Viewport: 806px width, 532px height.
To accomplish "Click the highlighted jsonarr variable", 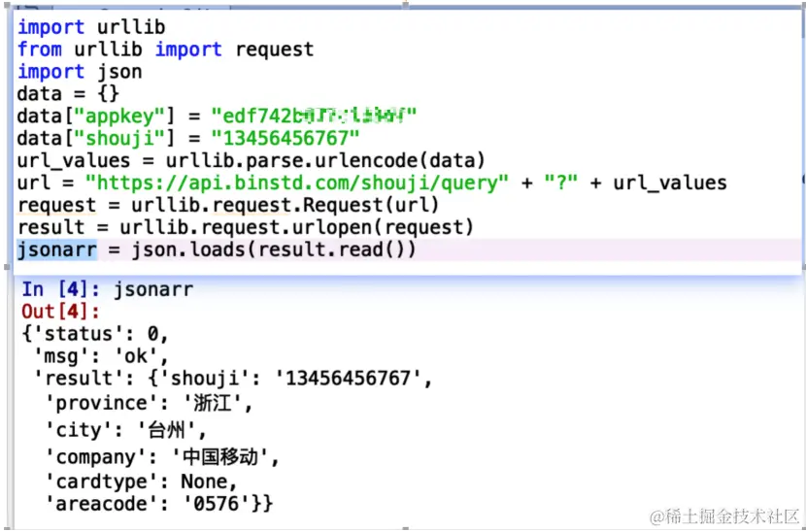I will pos(56,249).
